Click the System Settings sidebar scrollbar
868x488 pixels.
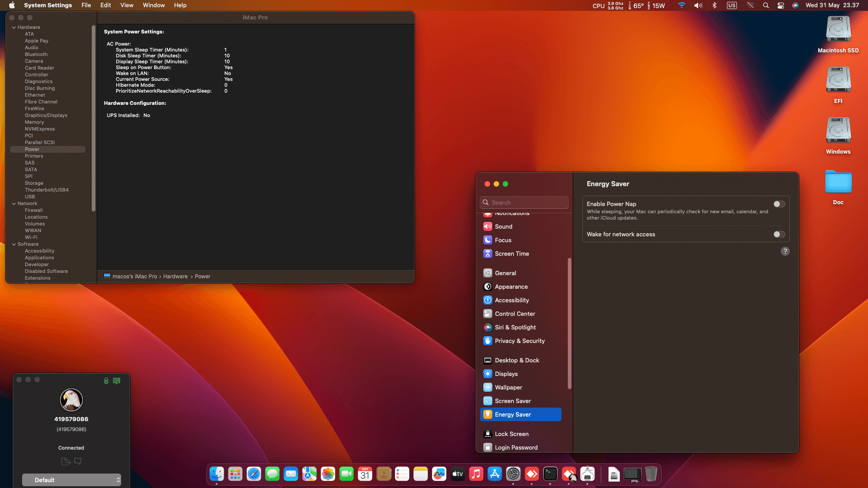tap(569, 323)
